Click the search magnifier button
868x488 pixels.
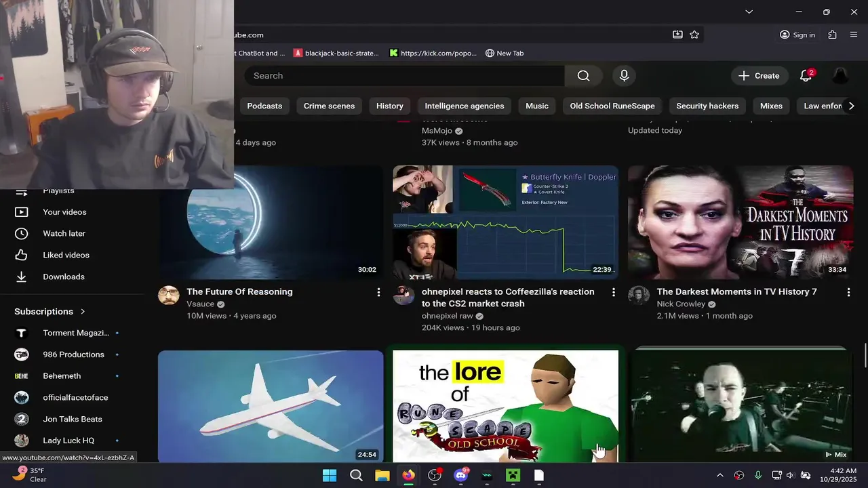(583, 76)
